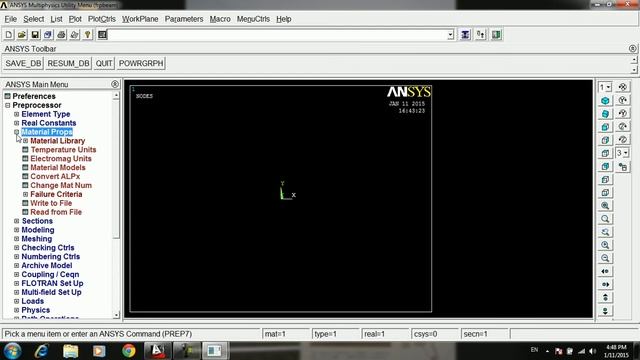
Task: Click in the ANSYS command input field
Action: (278, 35)
